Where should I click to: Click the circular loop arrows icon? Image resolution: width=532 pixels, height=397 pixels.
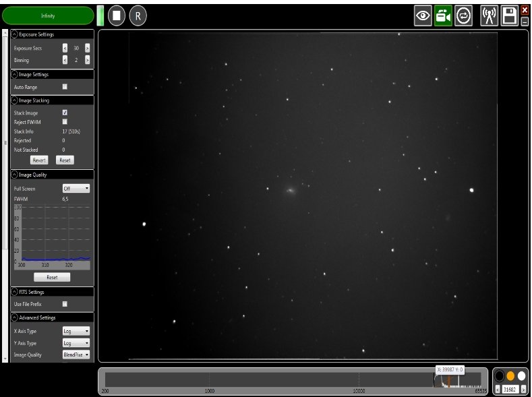pyautogui.click(x=463, y=16)
